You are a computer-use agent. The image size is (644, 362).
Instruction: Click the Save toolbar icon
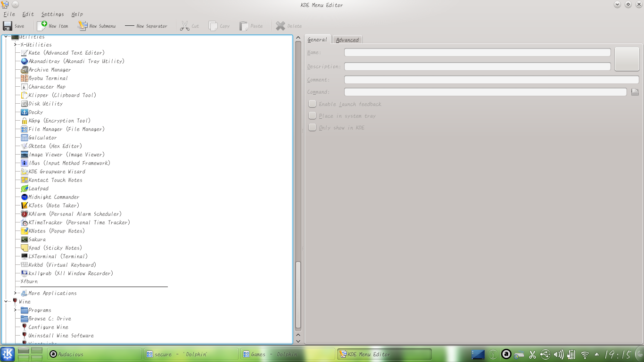pos(8,26)
